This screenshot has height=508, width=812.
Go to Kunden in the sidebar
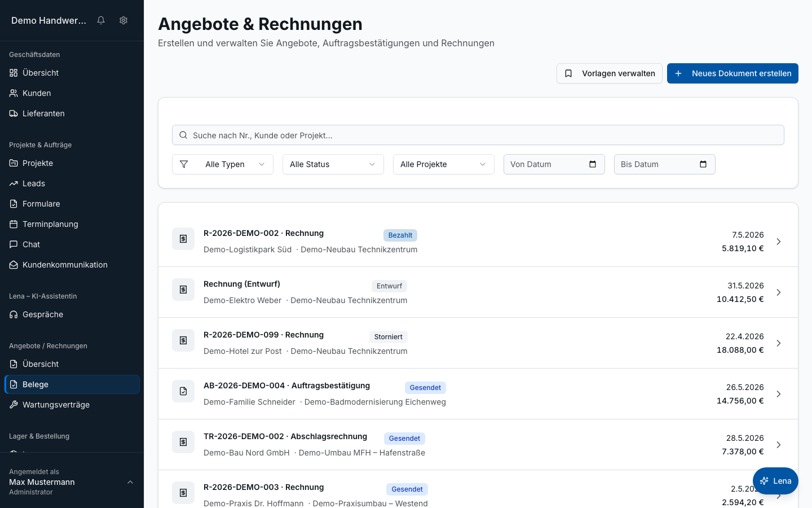[72, 93]
